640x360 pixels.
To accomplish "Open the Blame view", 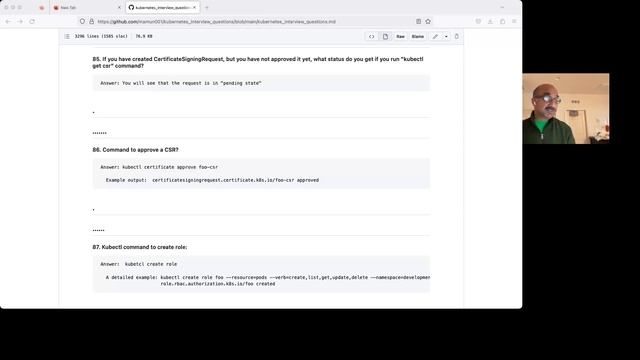I will pos(418,36).
